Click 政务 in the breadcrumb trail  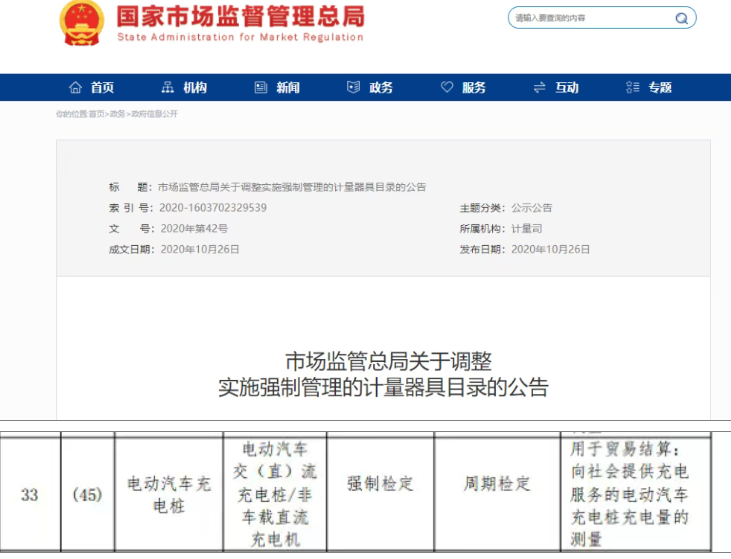[x=117, y=114]
